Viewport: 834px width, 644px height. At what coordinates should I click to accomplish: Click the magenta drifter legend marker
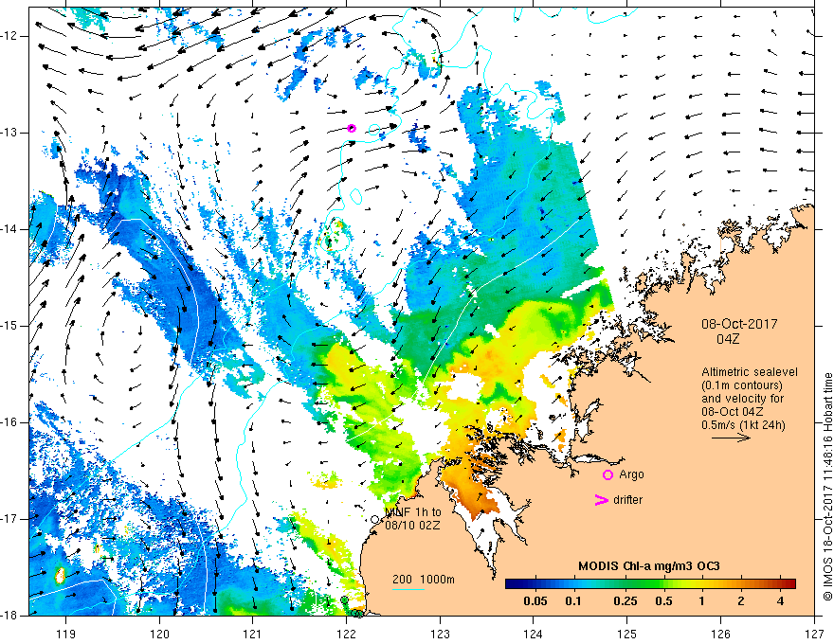[601, 500]
